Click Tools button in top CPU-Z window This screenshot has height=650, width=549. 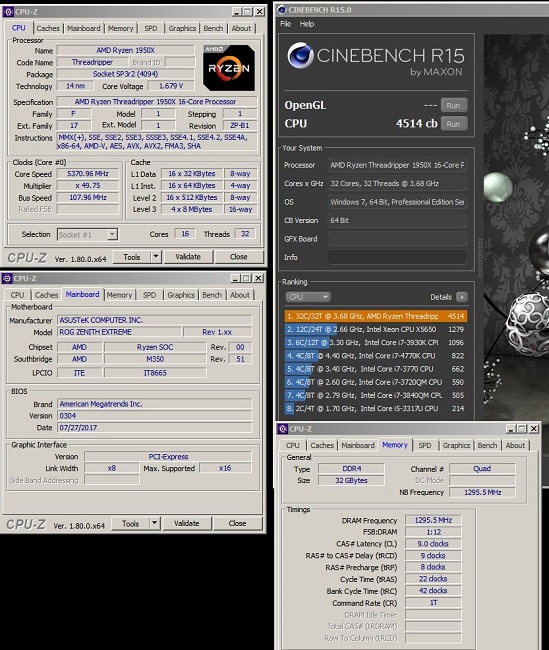coord(131,257)
